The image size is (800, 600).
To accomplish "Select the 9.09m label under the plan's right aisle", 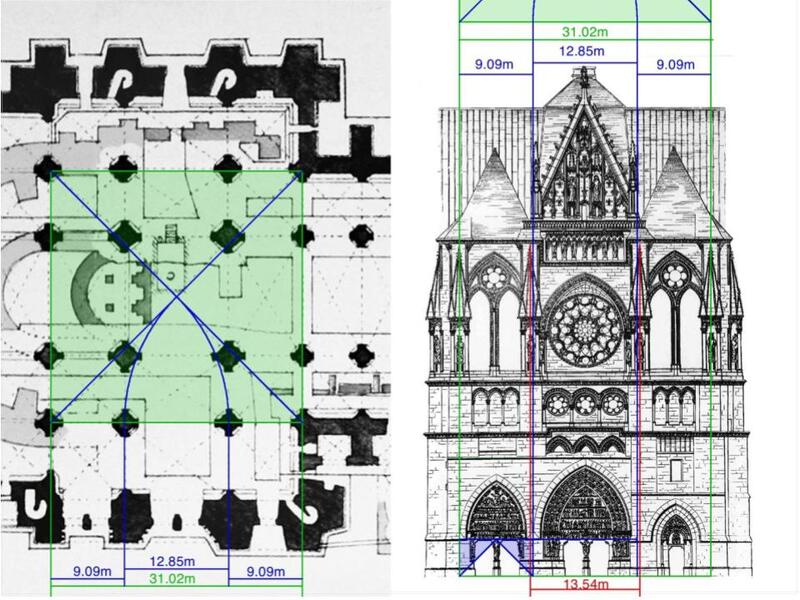I will 266,571.
